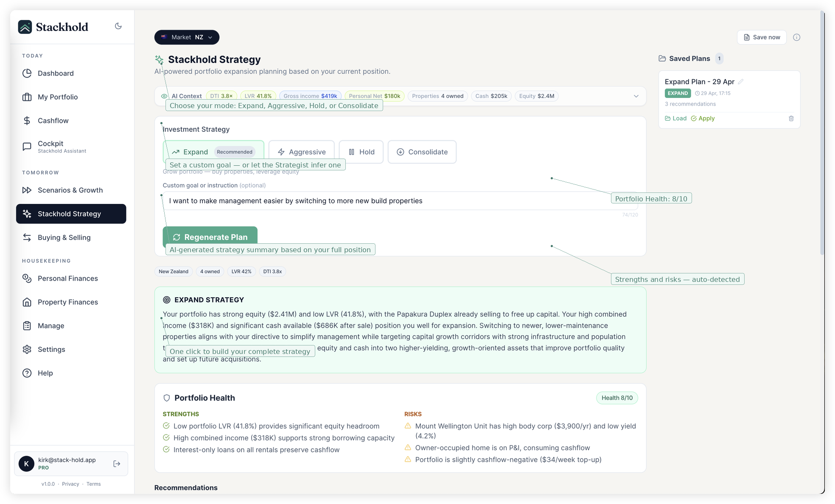
Task: Open the Terms link
Action: click(94, 484)
